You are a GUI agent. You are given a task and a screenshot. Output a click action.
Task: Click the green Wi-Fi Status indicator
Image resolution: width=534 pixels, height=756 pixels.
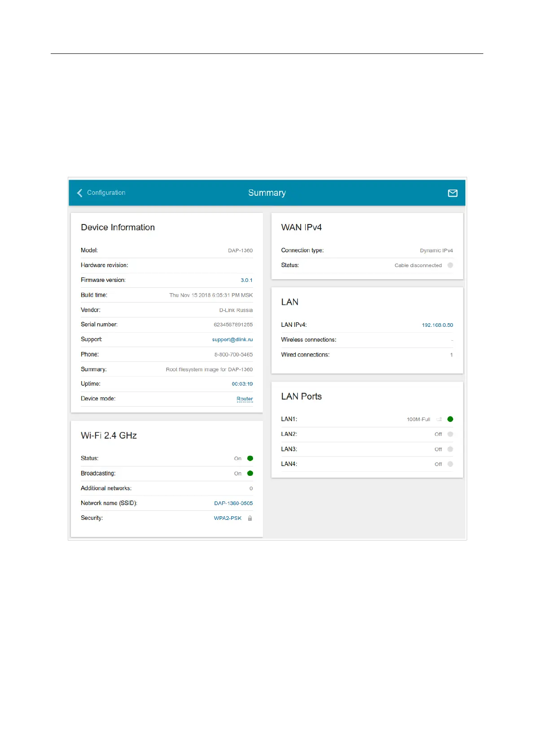click(250, 458)
